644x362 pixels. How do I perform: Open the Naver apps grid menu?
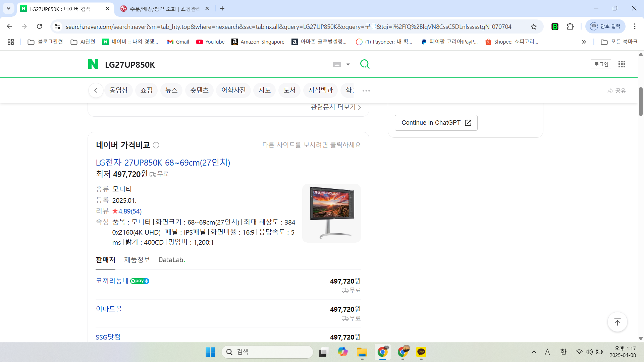[x=622, y=64]
